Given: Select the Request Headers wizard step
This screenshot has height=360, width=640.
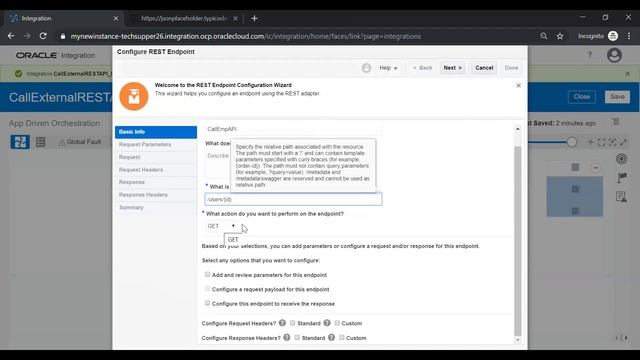Looking at the screenshot, I should [x=156, y=170].
